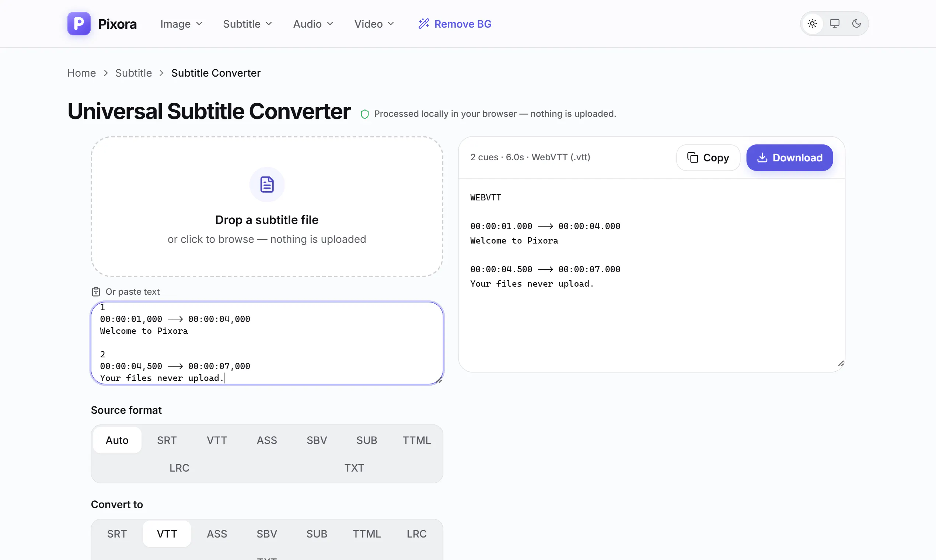This screenshot has width=936, height=560.
Task: Click inside the paste text area
Action: point(267,343)
